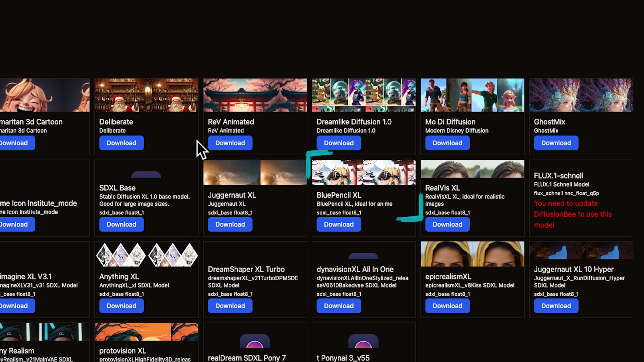Select the protovision XL title
This screenshot has height=362, width=644.
pos(123,351)
